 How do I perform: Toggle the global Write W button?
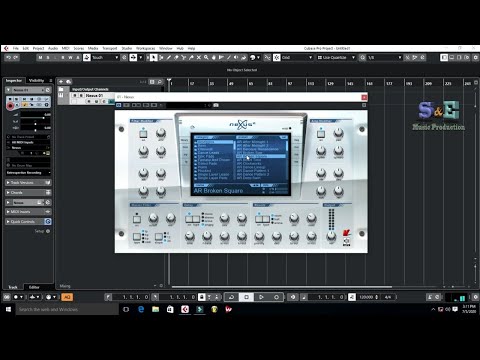70,57
